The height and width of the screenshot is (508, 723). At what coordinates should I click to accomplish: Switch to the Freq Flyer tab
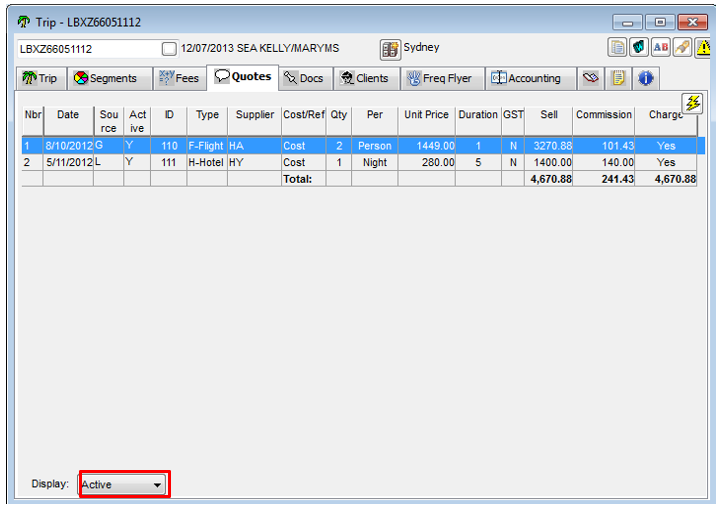(442, 78)
